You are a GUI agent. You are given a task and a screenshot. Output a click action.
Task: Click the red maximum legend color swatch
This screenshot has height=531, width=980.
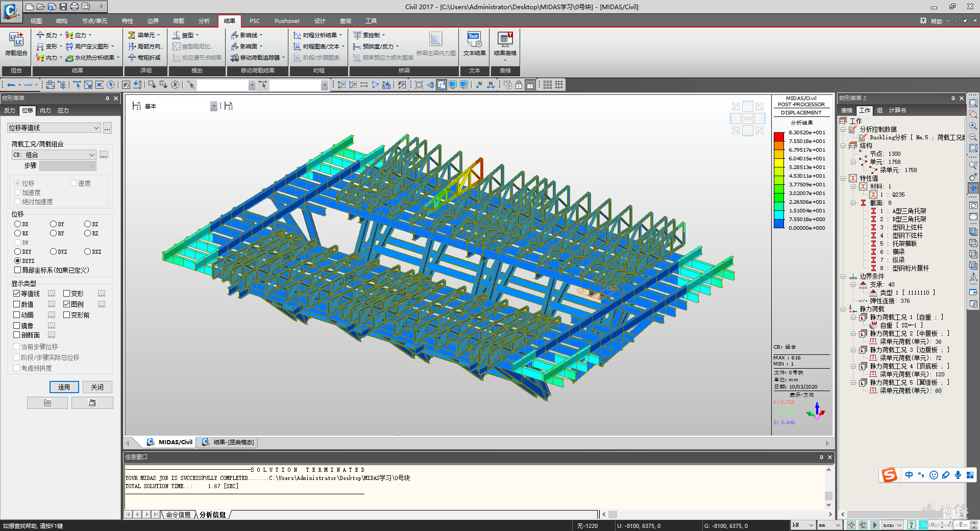pos(779,136)
